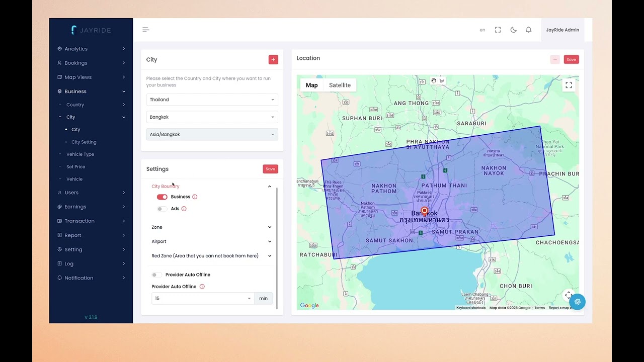Switch map to Satellite view
This screenshot has height=362, width=644.
pos(340,85)
